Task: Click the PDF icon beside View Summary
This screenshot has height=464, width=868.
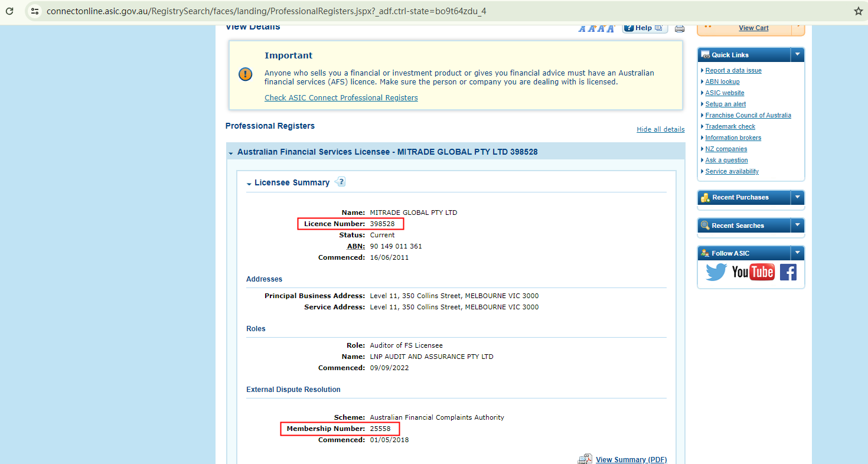Action: point(585,459)
